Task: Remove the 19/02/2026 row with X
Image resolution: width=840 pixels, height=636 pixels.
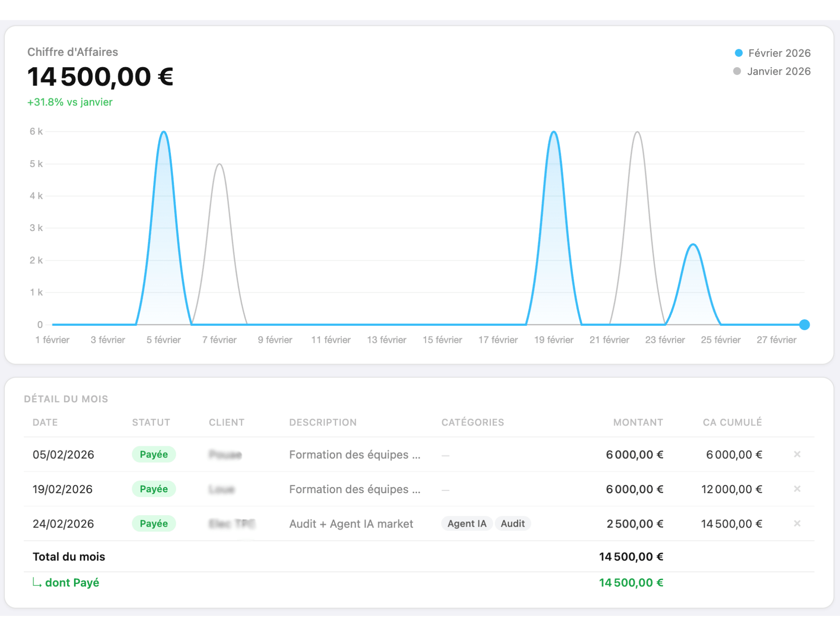Action: (797, 489)
